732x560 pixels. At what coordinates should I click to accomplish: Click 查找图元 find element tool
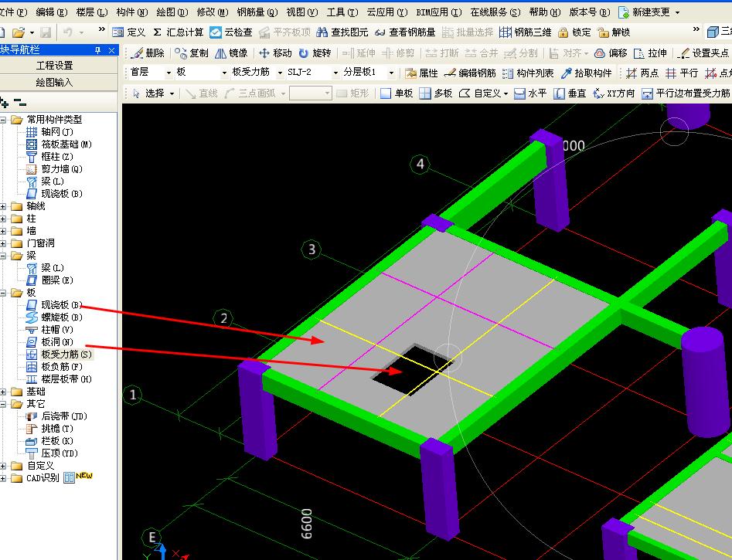point(342,32)
